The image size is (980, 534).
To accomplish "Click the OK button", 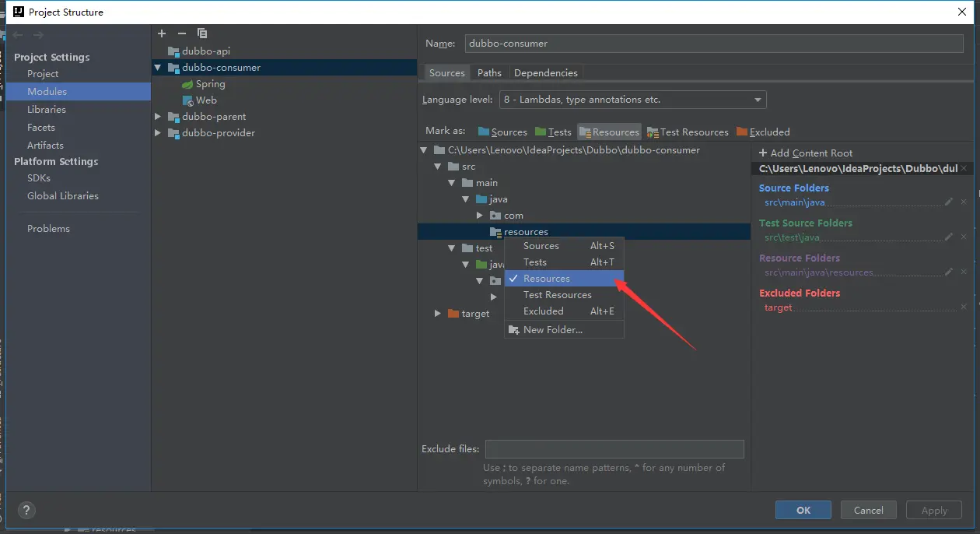I will (x=803, y=511).
